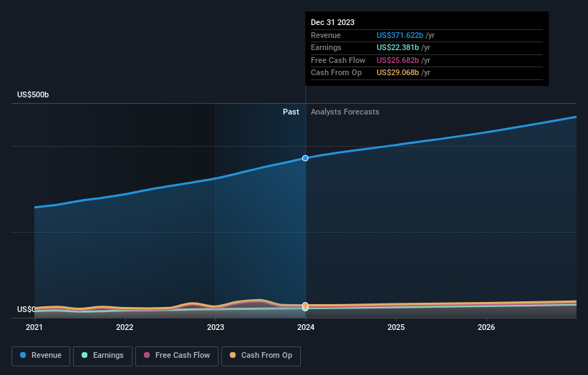
Task: Click the orange Cash From Op data point
Action: 305,305
